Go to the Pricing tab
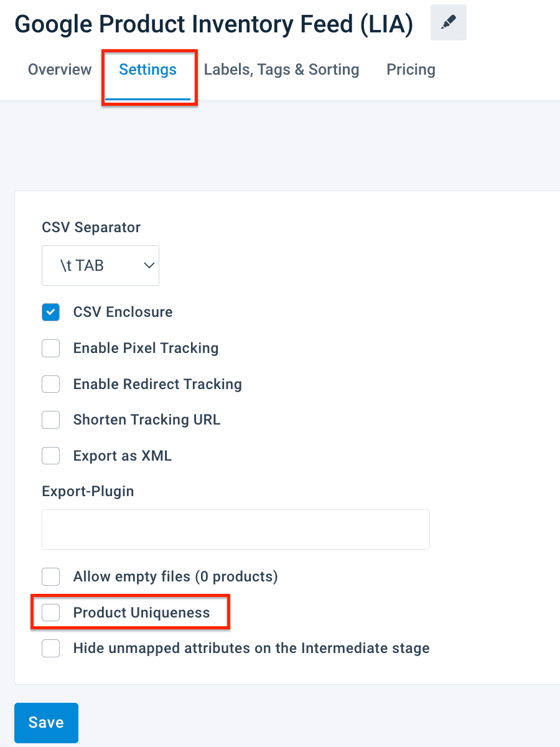 (411, 70)
